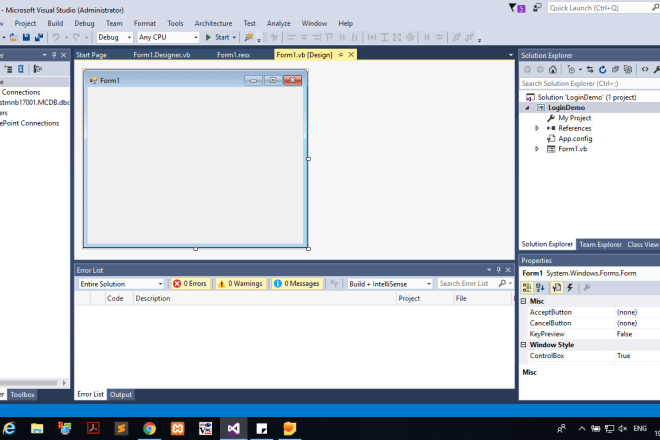660x440 pixels.
Task: Click the Pending Changes Filter clock icon
Action: [x=571, y=69]
